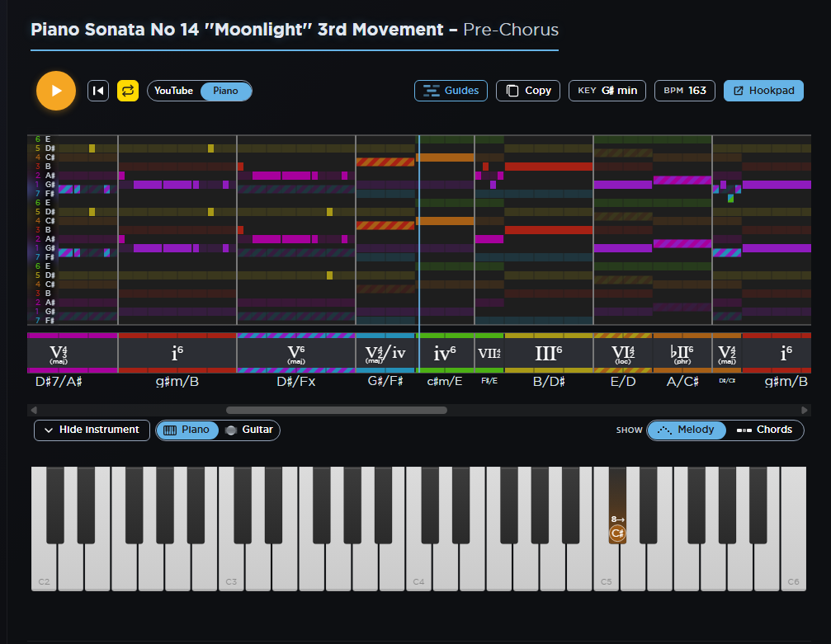831x644 pixels.
Task: Select the ♭II6 (phr) chord block
Action: (x=682, y=353)
